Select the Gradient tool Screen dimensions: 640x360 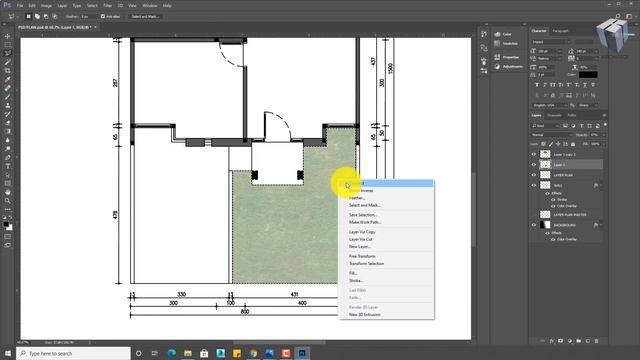click(8, 131)
